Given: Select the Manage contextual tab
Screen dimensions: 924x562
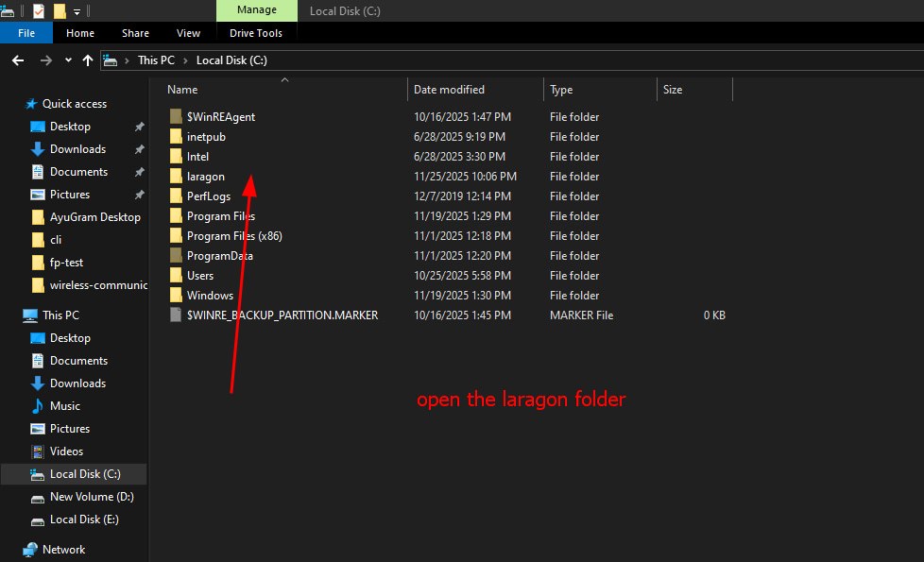Looking at the screenshot, I should (257, 10).
